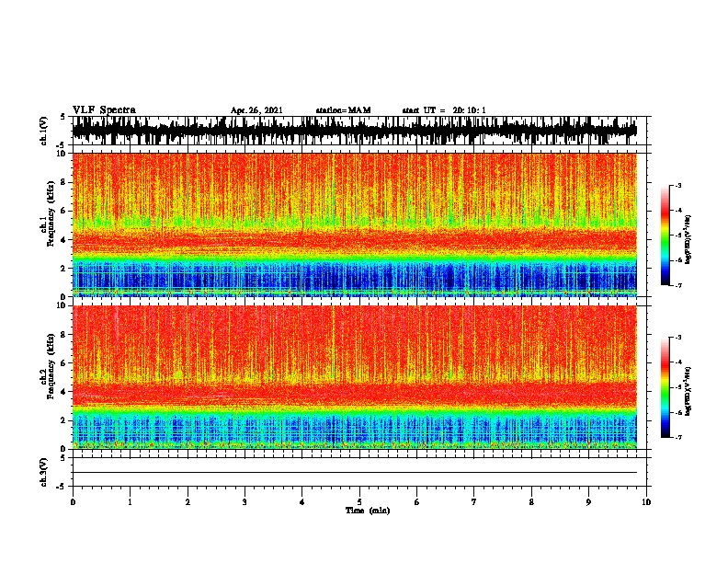
Task: Click the ch.2 color bar log(PSD) unit label
Action: pos(688,391)
